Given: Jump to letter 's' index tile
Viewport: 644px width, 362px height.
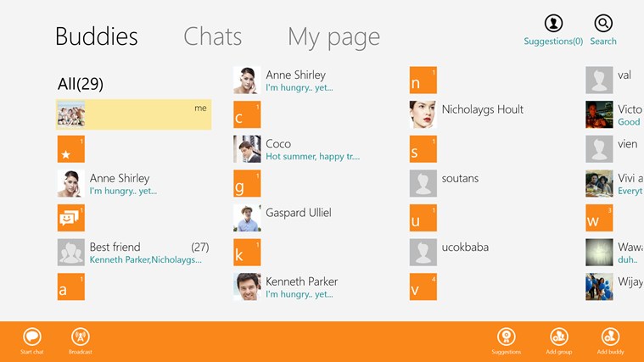Looking at the screenshot, I should tap(423, 149).
